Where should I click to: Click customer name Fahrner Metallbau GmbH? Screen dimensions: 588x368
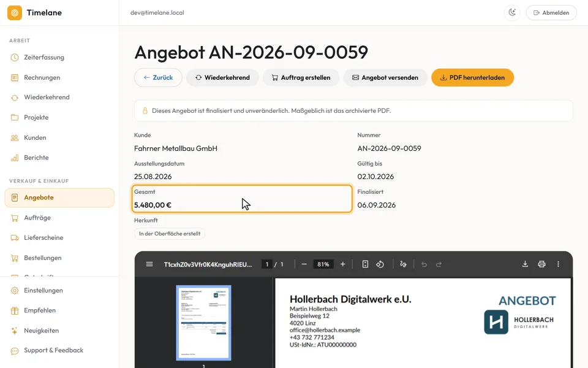pyautogui.click(x=176, y=148)
